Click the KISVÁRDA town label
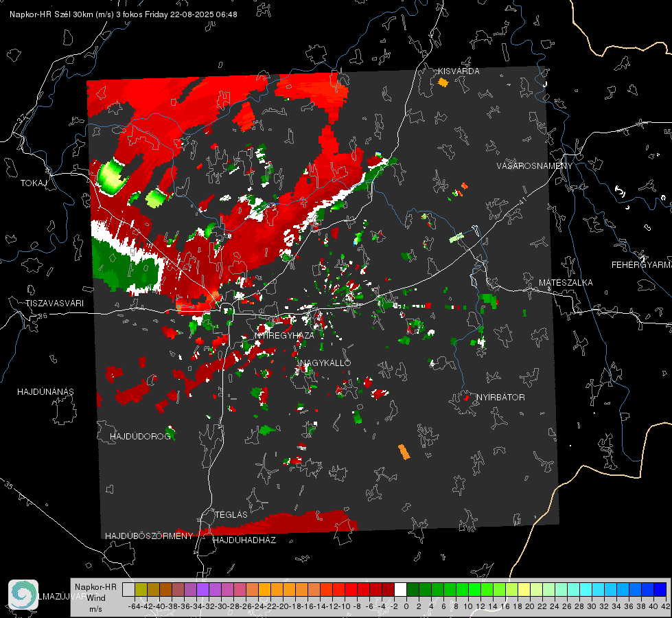672x618 pixels. click(x=459, y=71)
